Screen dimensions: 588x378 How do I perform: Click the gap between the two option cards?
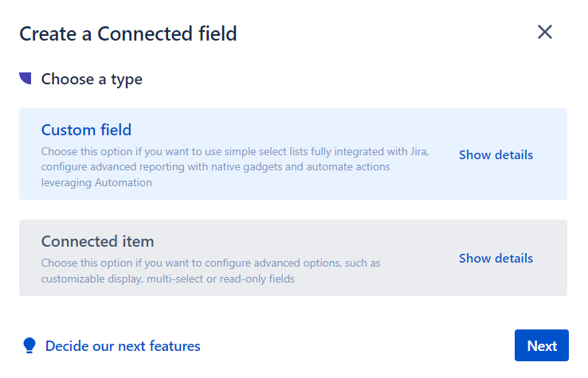click(x=292, y=209)
